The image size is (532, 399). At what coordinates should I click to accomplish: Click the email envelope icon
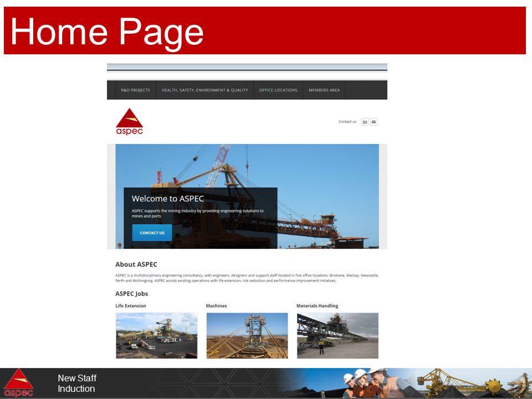[x=374, y=122]
